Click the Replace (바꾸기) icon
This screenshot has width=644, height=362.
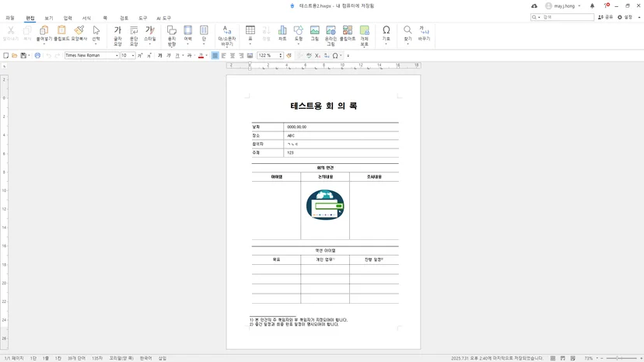[x=424, y=30]
